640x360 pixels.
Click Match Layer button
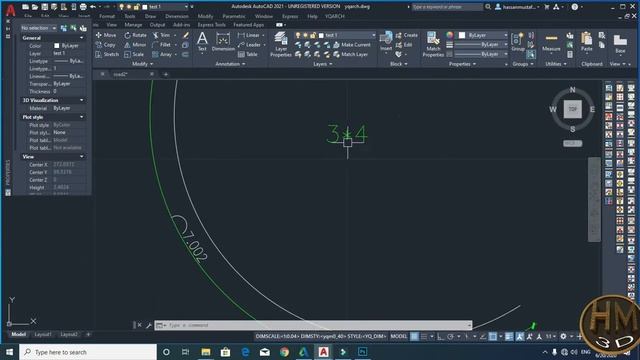pos(351,54)
